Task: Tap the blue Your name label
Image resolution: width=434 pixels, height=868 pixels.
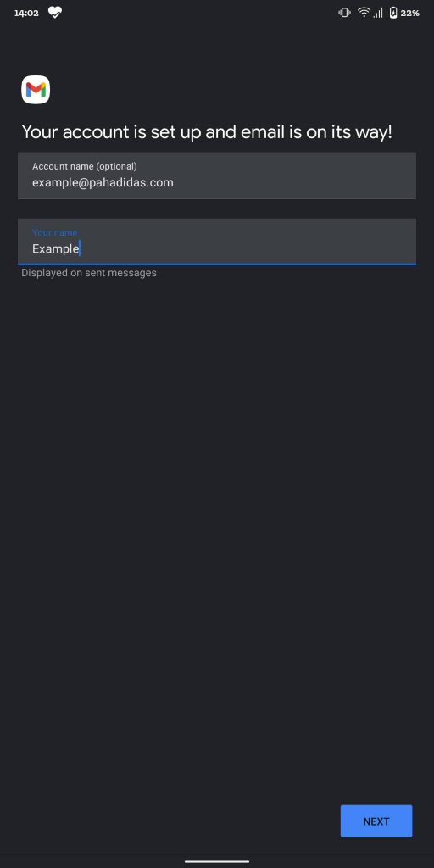Action: [55, 232]
